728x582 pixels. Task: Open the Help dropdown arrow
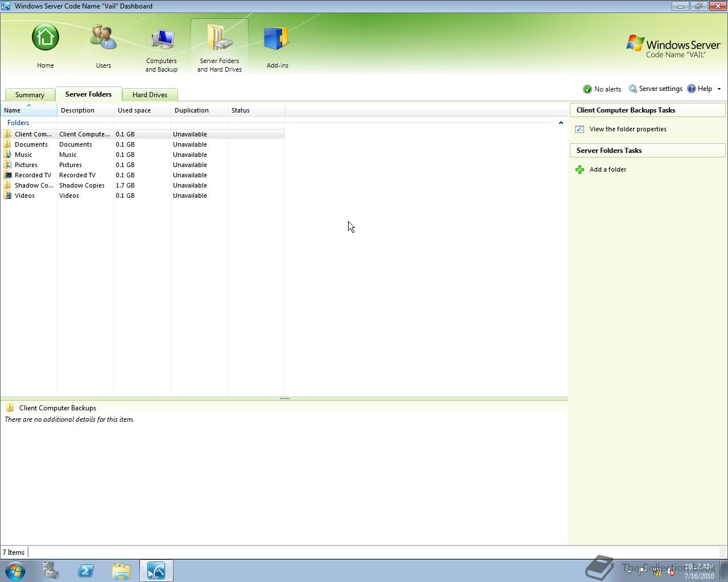point(719,89)
